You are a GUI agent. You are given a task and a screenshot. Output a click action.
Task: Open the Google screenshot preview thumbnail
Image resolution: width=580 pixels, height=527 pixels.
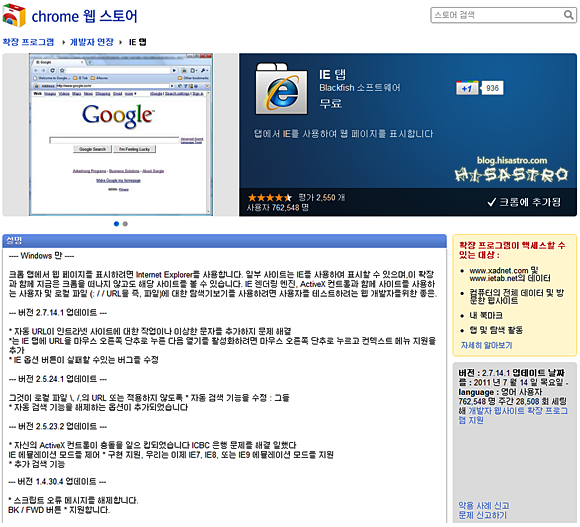(121, 135)
